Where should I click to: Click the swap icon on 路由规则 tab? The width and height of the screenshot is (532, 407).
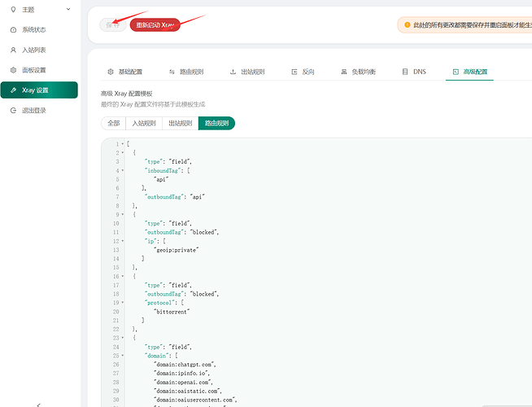pos(172,72)
